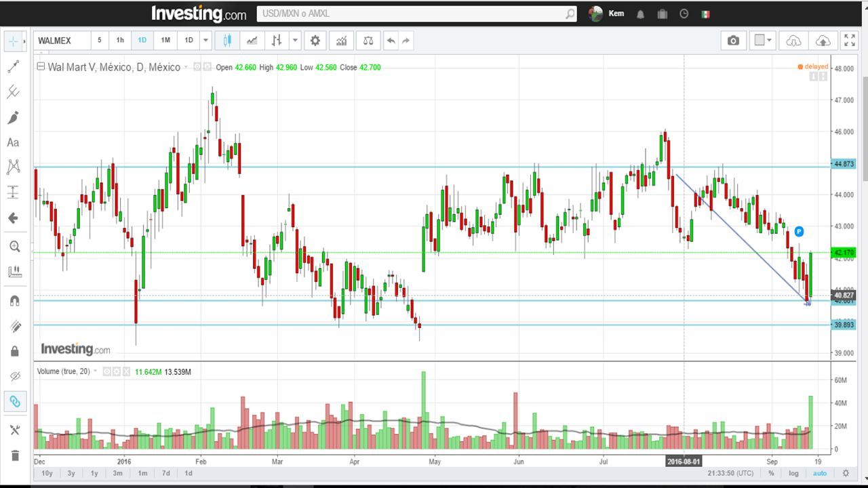Open the notifications bell

point(640,14)
